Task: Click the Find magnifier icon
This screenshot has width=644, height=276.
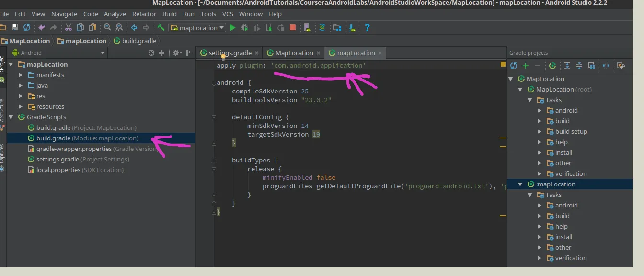Action: coord(107,28)
